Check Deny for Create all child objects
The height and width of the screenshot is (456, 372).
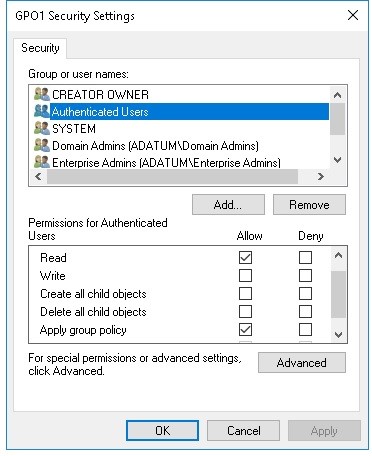[x=305, y=294]
